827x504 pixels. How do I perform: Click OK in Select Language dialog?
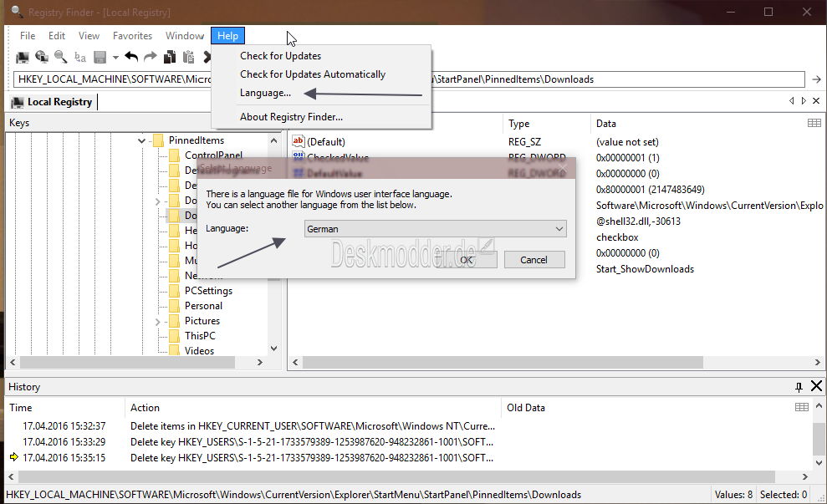(467, 260)
